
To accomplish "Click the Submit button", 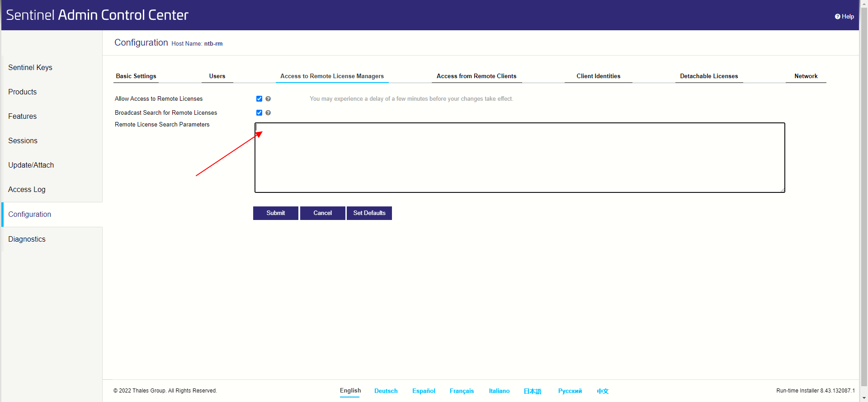I will (276, 213).
